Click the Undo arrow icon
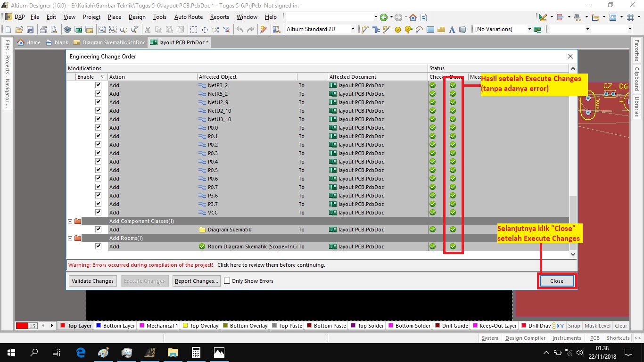 pyautogui.click(x=239, y=30)
